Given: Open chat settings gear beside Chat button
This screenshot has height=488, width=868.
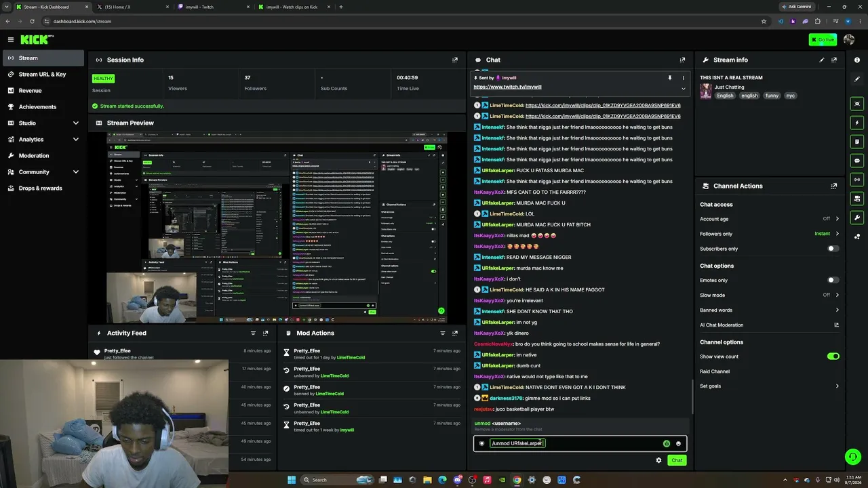Looking at the screenshot, I should pos(658,460).
